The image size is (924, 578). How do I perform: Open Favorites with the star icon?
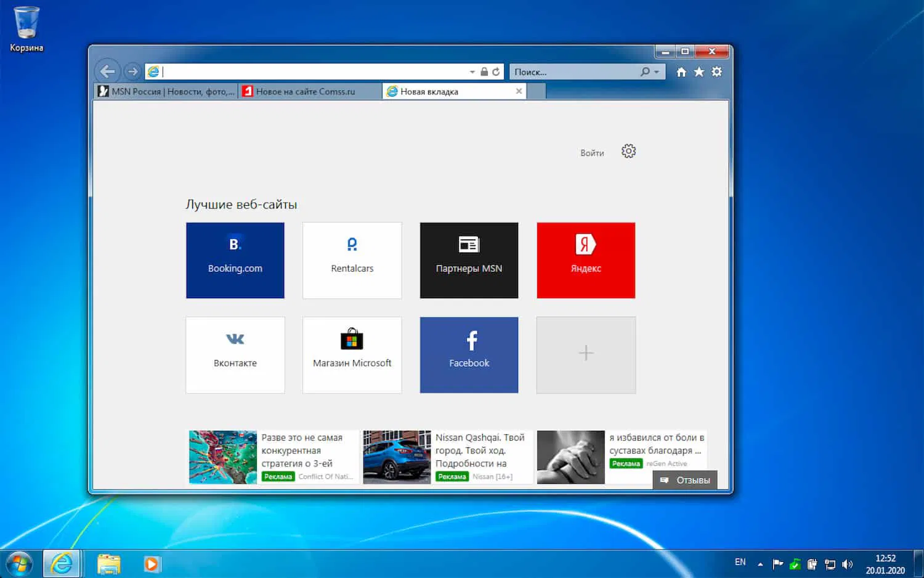[x=699, y=71]
